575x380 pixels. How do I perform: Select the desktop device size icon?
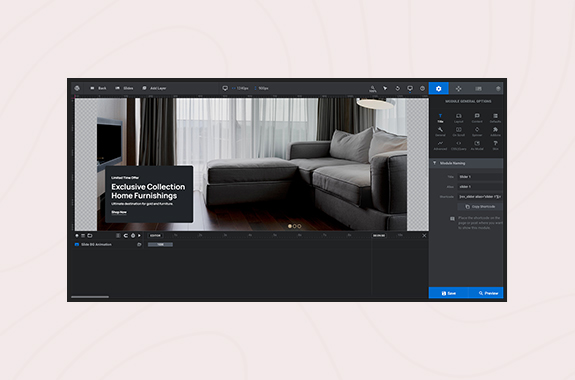(x=225, y=88)
